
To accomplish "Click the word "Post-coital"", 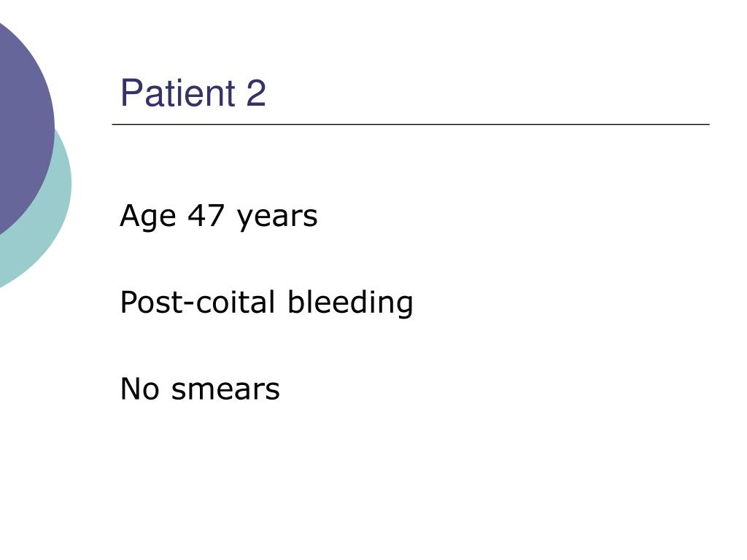I will coord(197,302).
